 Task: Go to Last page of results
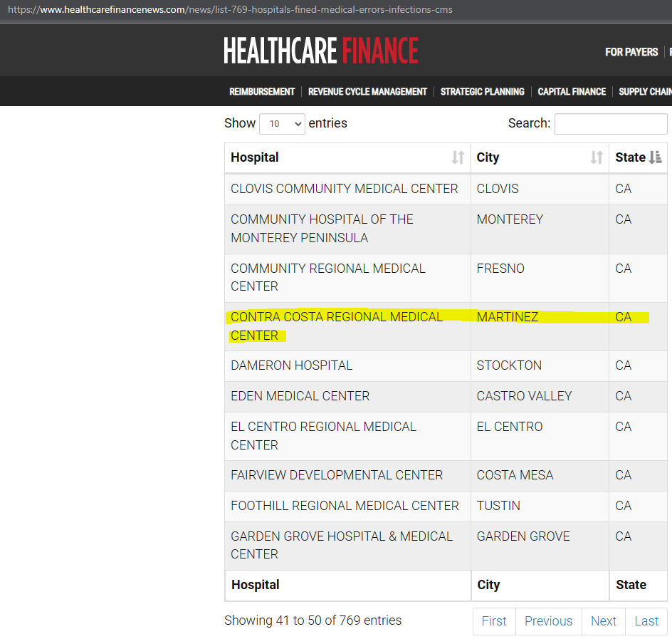click(646, 621)
